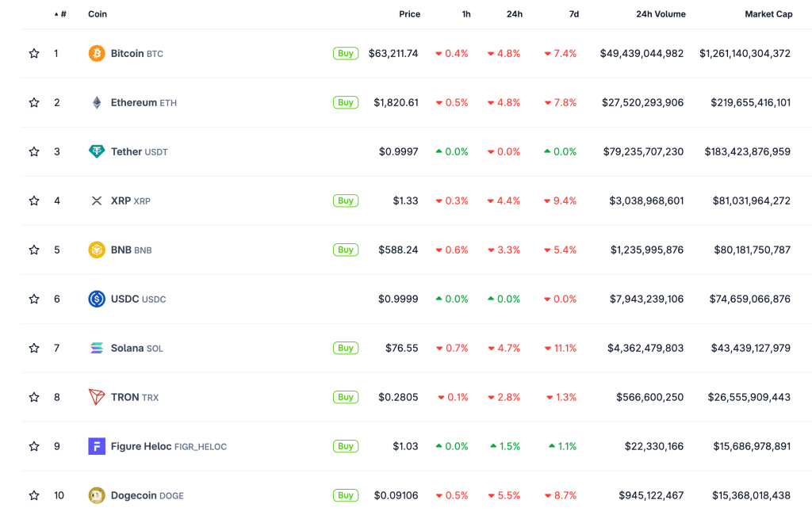Sort by the 7d column header

tap(574, 14)
